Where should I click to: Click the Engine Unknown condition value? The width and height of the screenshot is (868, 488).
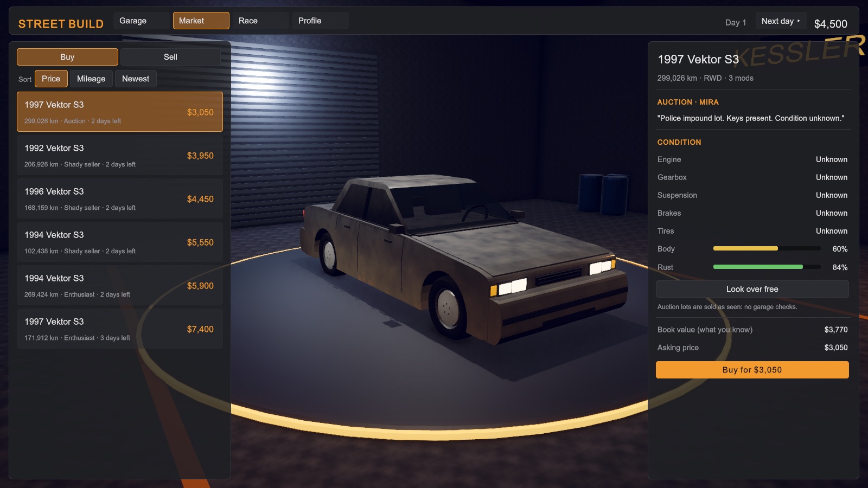tap(832, 159)
